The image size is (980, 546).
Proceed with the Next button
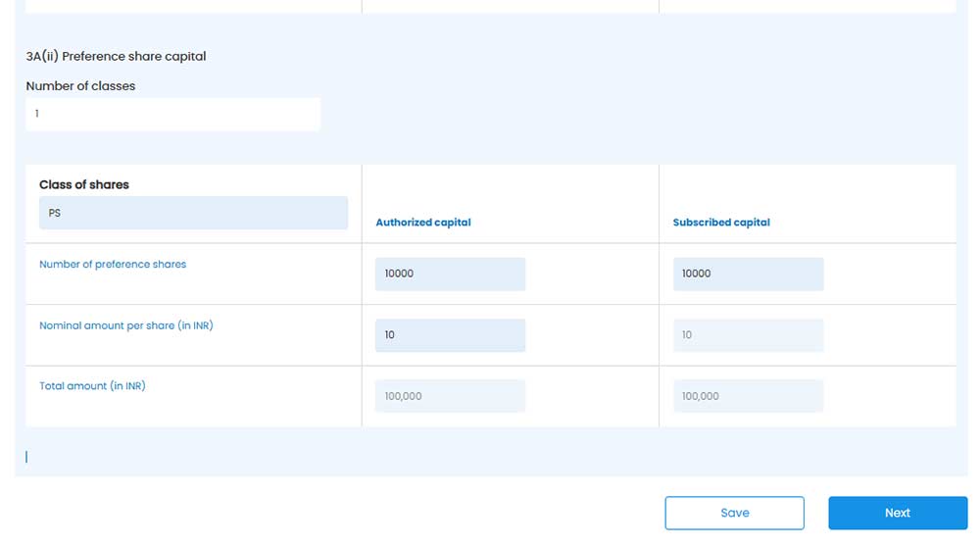(x=897, y=513)
